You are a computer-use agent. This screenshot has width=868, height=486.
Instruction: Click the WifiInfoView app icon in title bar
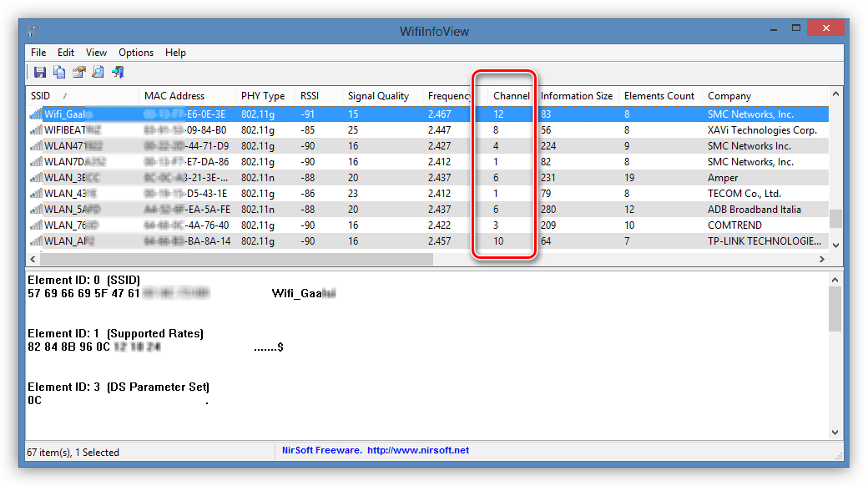coord(33,32)
